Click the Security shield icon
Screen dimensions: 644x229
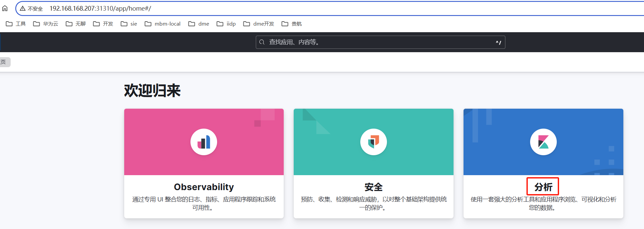[x=373, y=142]
